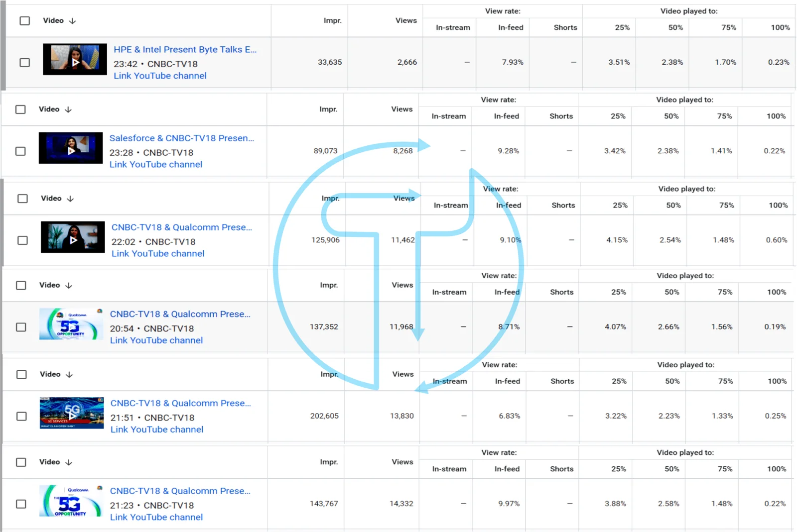Screen dimensions: 797x532
Task: Click the in-feed view rate 6.83%
Action: tap(510, 416)
